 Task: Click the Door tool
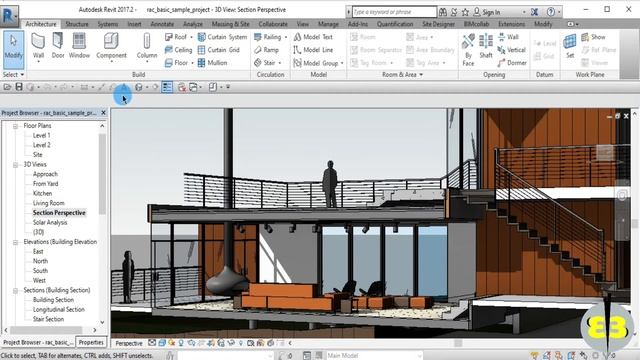(58, 46)
